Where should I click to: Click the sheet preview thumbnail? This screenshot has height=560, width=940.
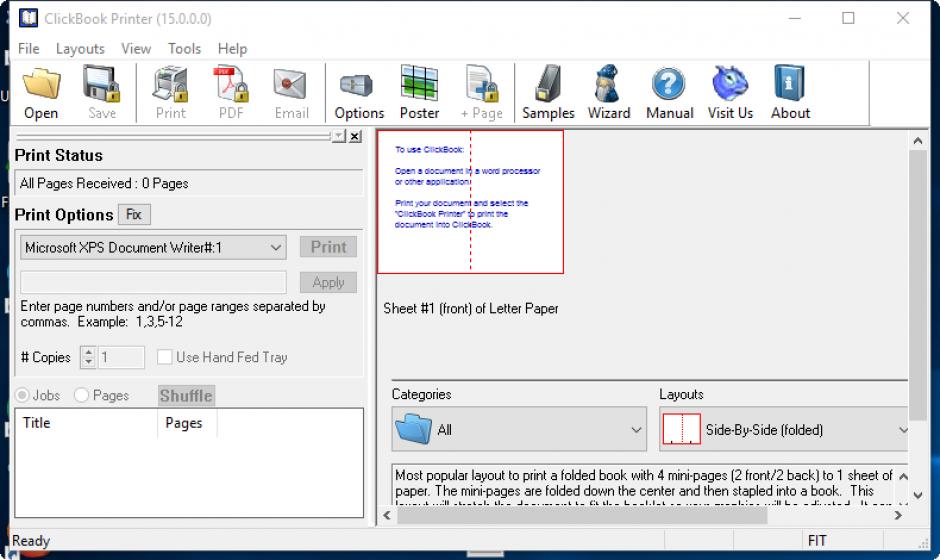pos(471,202)
